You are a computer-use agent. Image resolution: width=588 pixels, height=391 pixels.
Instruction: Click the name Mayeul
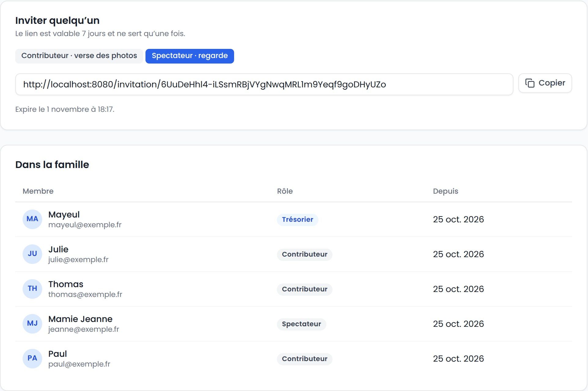[64, 214]
